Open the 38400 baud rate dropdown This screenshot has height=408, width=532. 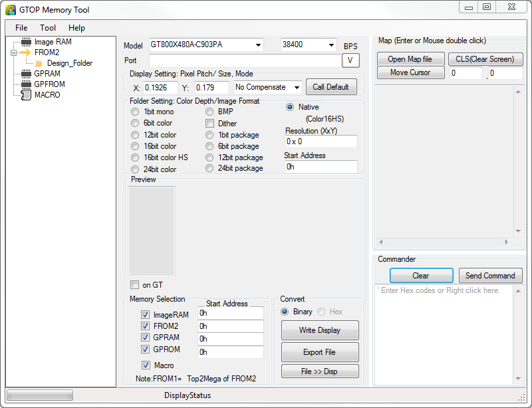tap(331, 45)
